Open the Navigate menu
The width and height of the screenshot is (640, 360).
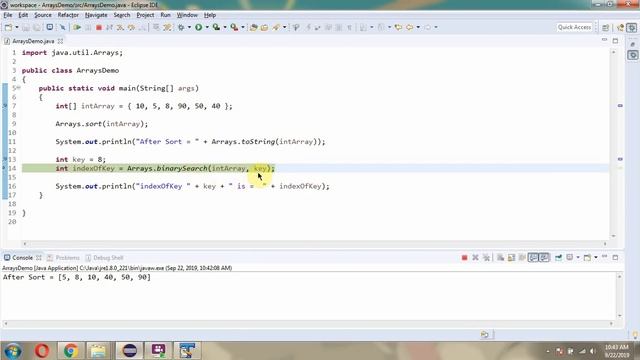[96, 15]
